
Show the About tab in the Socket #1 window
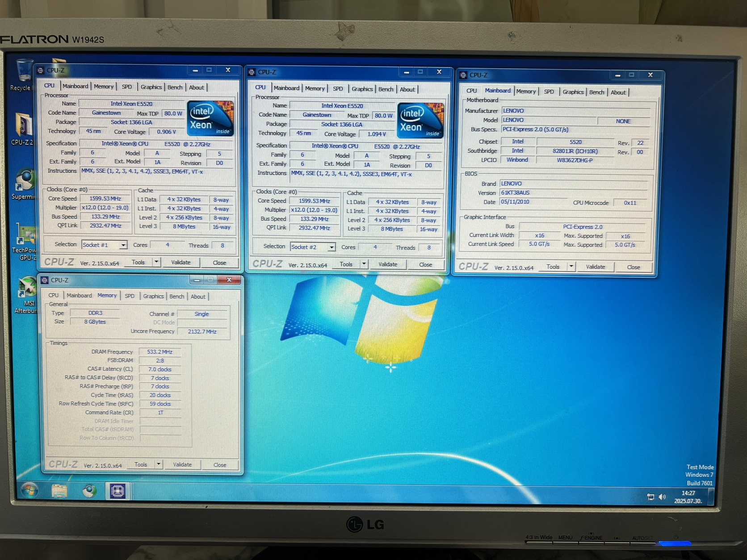196,88
